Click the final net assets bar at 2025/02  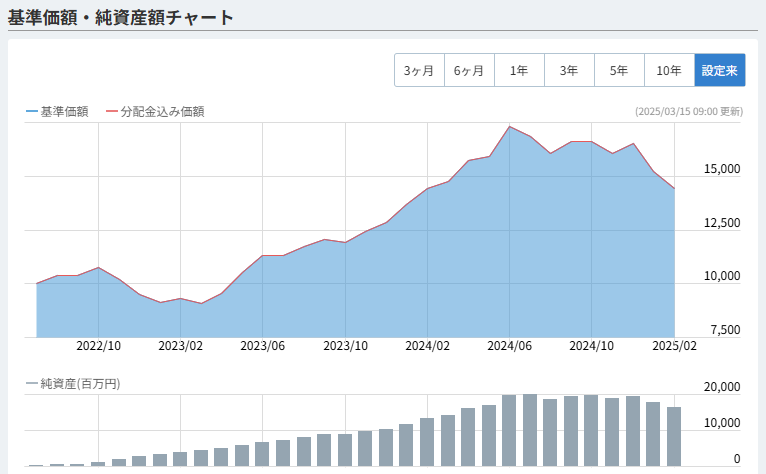pyautogui.click(x=674, y=436)
